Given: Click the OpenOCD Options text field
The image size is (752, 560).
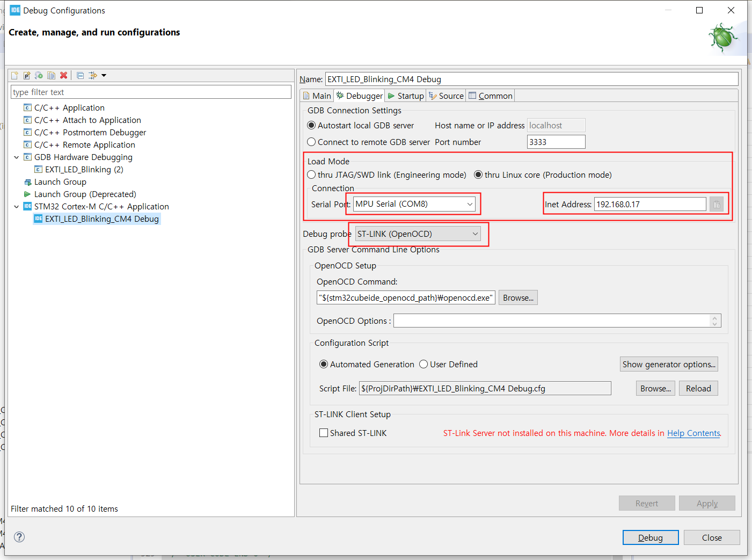Looking at the screenshot, I should (x=553, y=321).
